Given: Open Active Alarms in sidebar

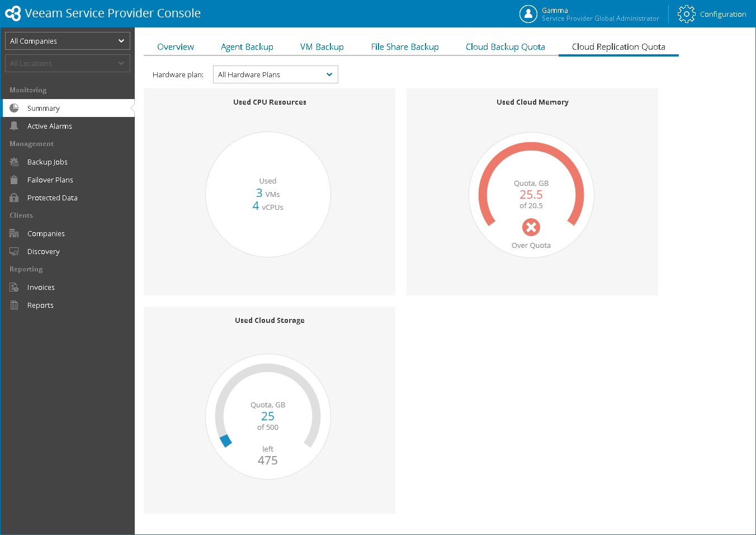Looking at the screenshot, I should [x=68, y=126].
